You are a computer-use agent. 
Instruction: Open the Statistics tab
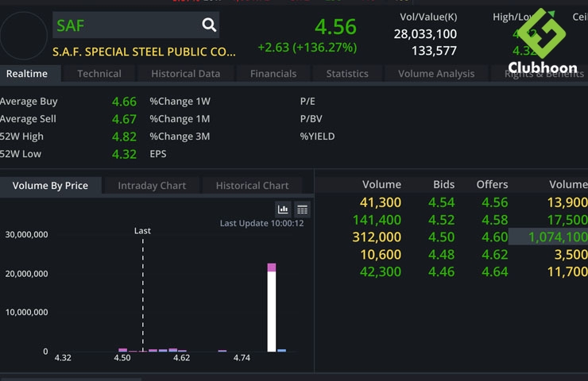(347, 74)
